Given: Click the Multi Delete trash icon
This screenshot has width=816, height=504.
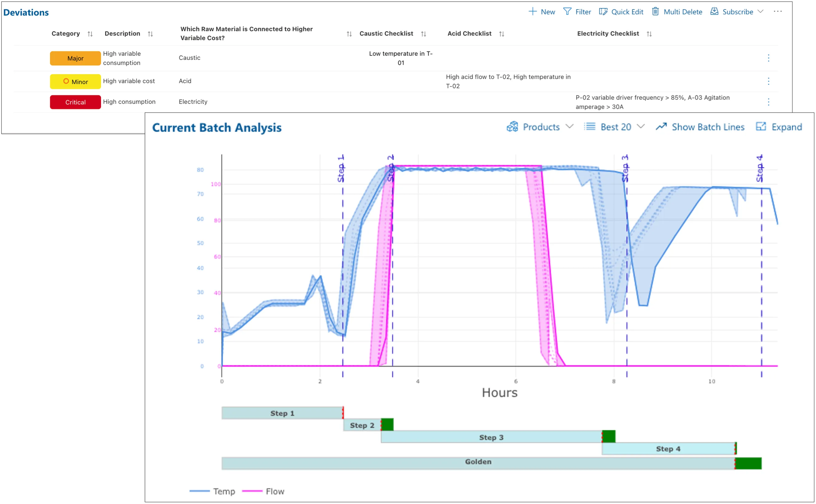Looking at the screenshot, I should (x=656, y=12).
